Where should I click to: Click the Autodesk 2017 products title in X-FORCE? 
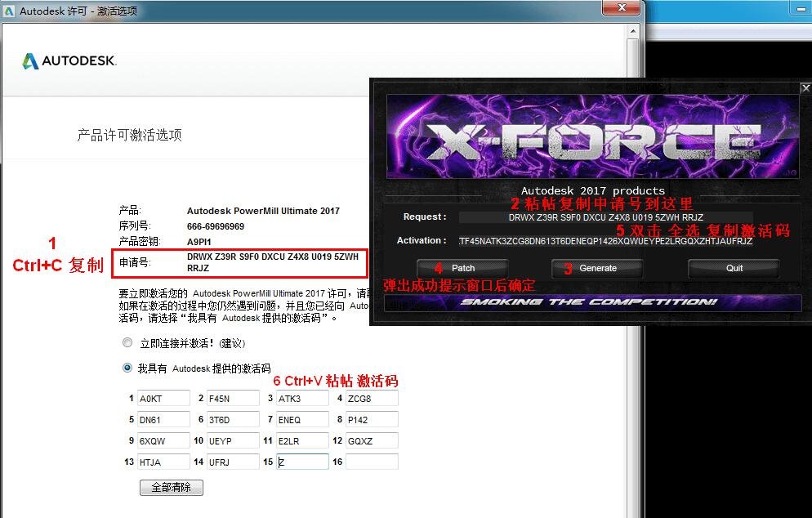coord(593,190)
